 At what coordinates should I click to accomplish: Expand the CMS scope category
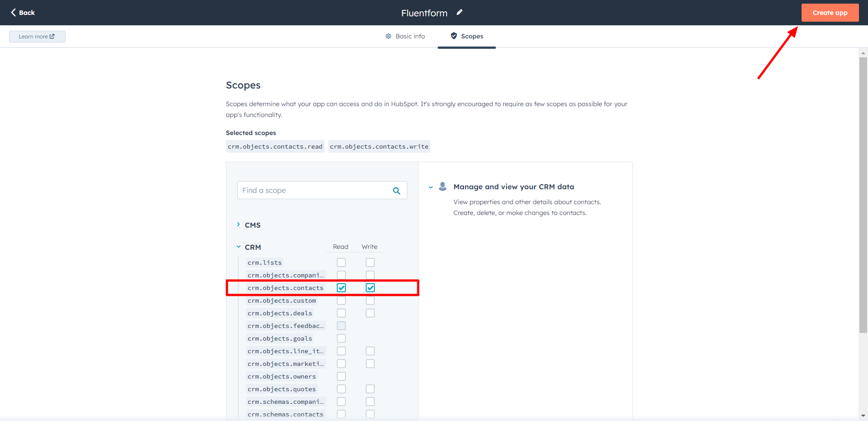tap(239, 225)
